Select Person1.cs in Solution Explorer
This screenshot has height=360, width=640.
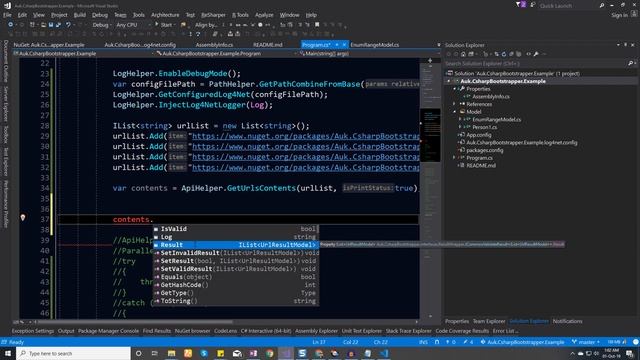click(484, 127)
